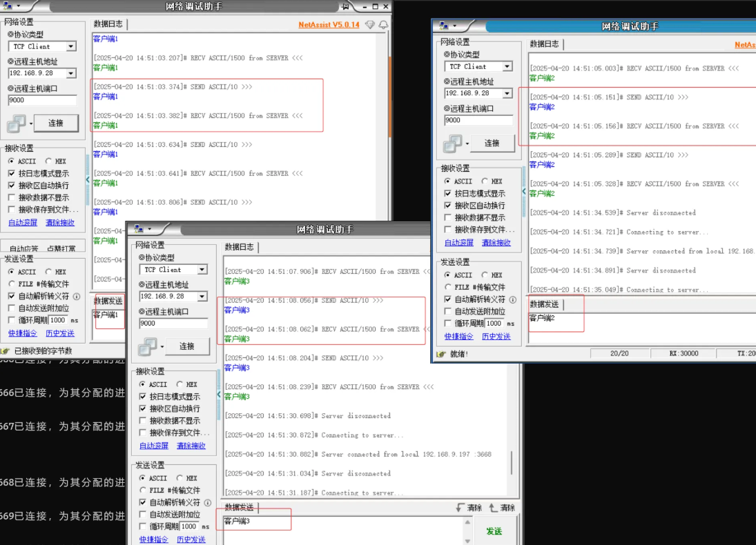Image resolution: width=756 pixels, height=545 pixels.
Task: Expand the small arrow beside the 客户端2 connection icon
Action: [467, 144]
